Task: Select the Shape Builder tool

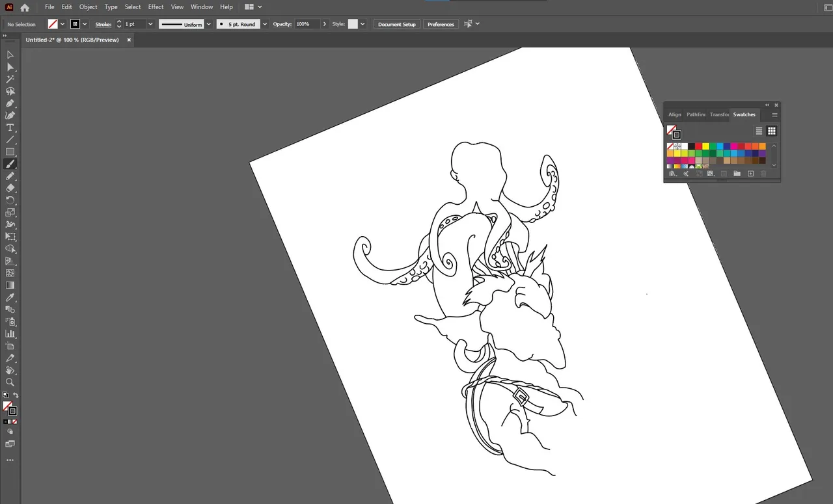Action: point(10,249)
